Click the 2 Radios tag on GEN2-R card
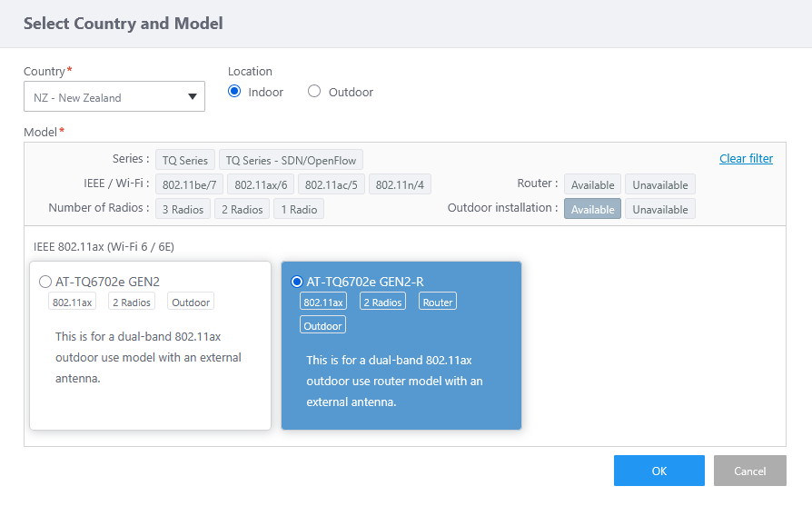 tap(382, 302)
